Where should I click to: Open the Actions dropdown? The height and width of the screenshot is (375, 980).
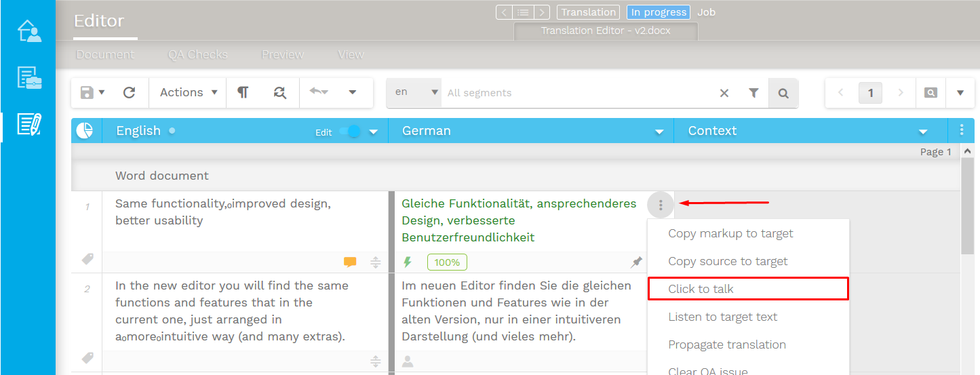tap(188, 93)
